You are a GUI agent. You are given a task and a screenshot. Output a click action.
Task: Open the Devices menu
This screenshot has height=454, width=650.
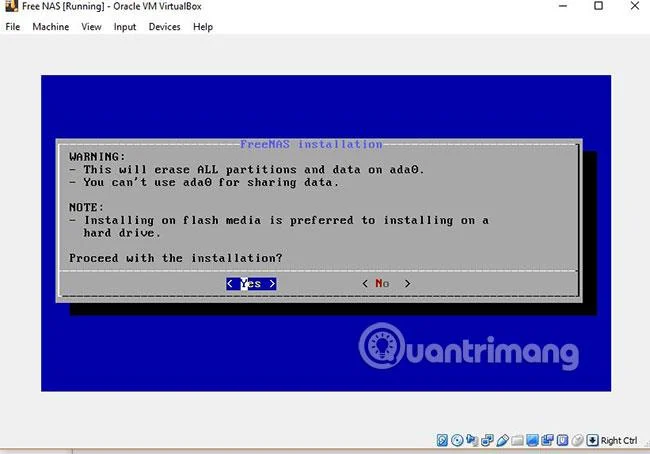(164, 27)
